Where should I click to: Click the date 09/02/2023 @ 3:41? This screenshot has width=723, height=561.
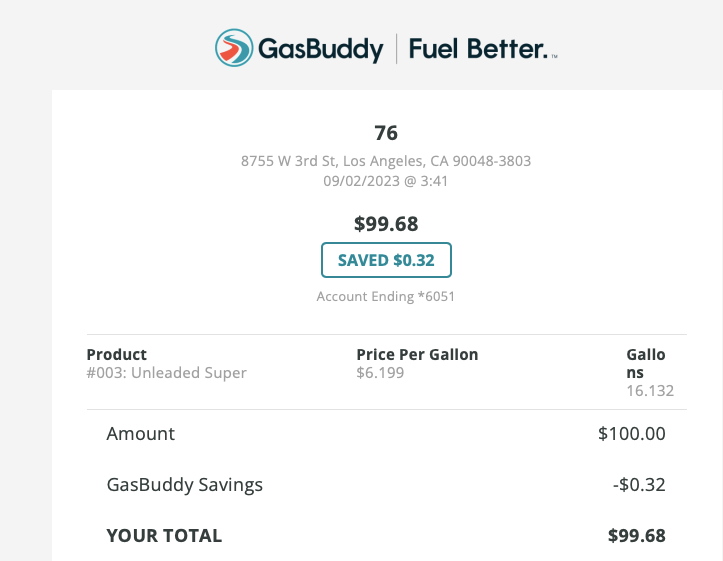tap(385, 181)
